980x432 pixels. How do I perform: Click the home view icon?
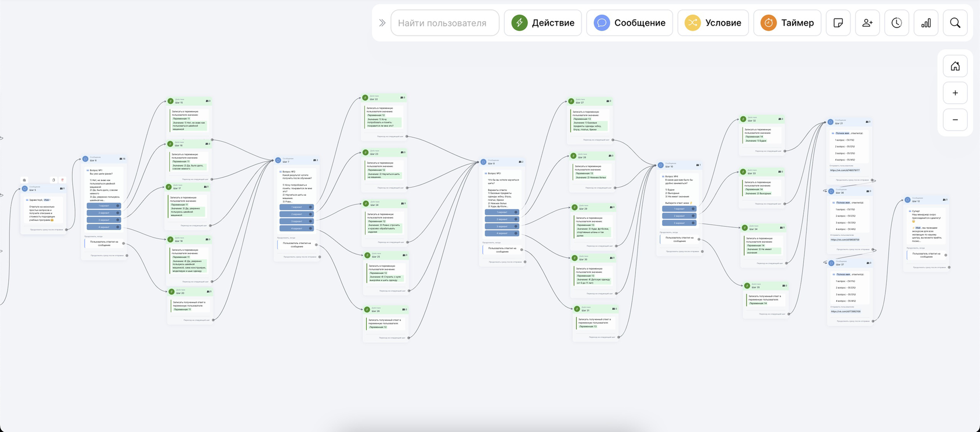[955, 66]
